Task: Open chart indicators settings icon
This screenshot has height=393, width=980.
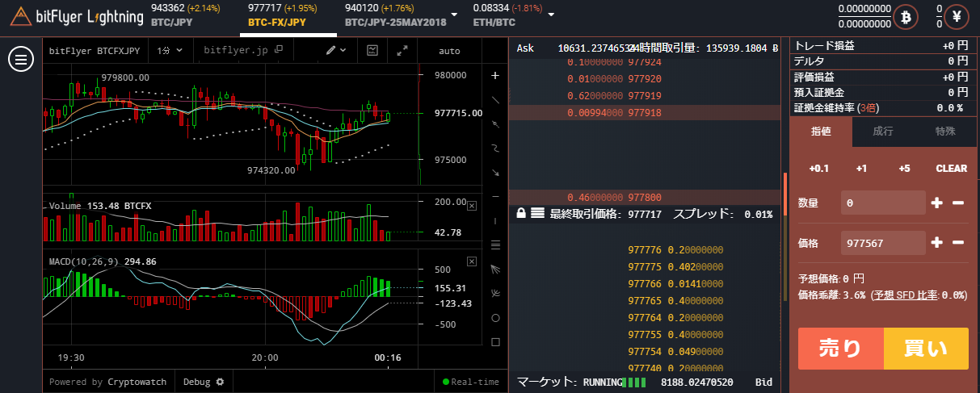Action: click(x=372, y=50)
